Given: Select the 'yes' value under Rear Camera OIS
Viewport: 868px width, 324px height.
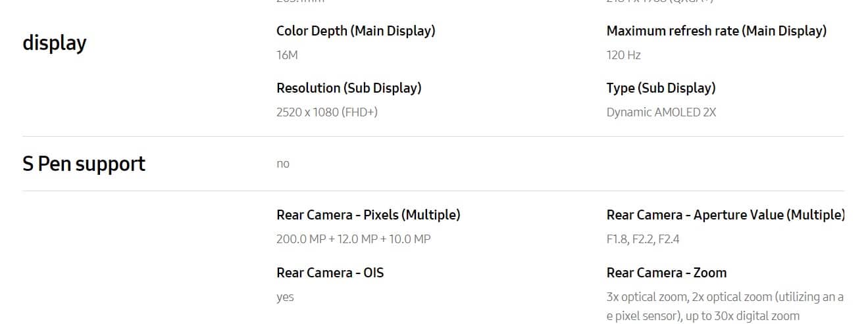Looking at the screenshot, I should (x=285, y=298).
